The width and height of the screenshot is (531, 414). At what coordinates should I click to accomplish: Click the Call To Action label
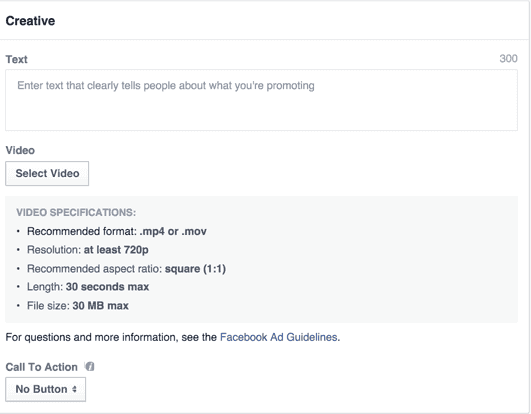pyautogui.click(x=42, y=367)
